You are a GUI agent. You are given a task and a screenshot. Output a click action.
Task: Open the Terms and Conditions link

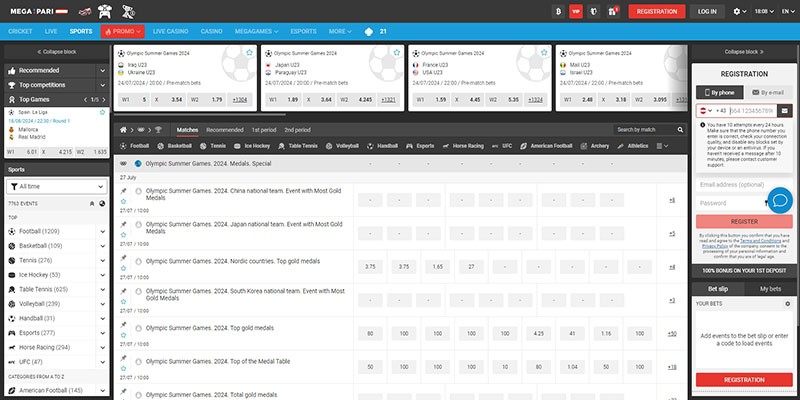760,240
